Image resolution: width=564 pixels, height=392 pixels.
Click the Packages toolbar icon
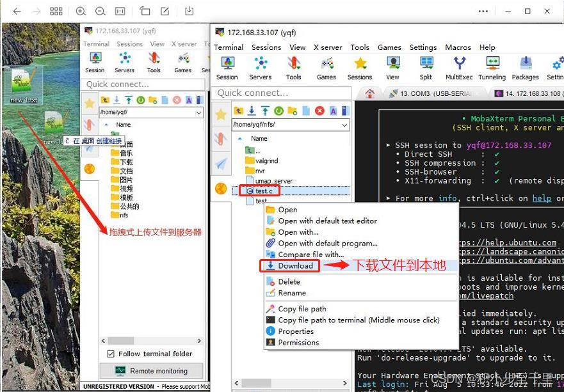click(525, 68)
